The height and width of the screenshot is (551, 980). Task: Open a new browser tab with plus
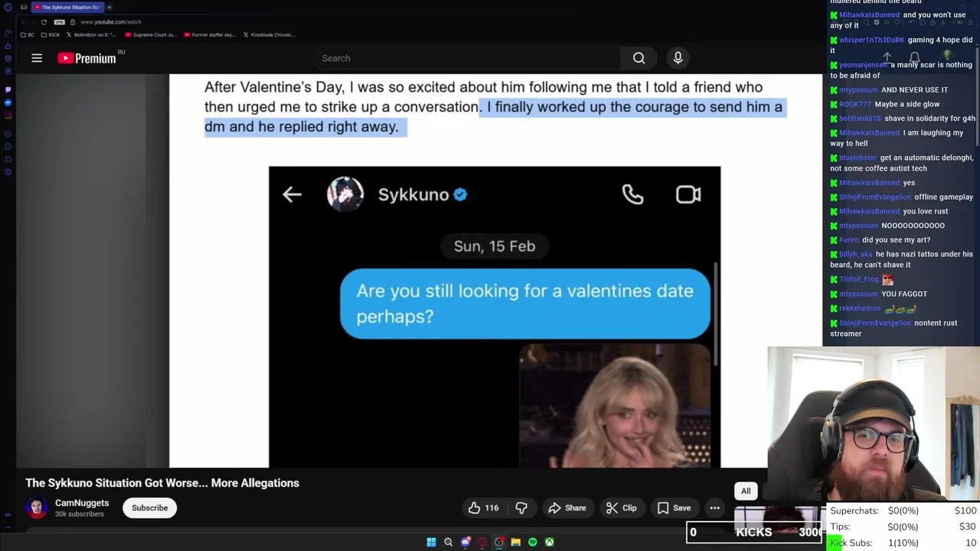[109, 7]
